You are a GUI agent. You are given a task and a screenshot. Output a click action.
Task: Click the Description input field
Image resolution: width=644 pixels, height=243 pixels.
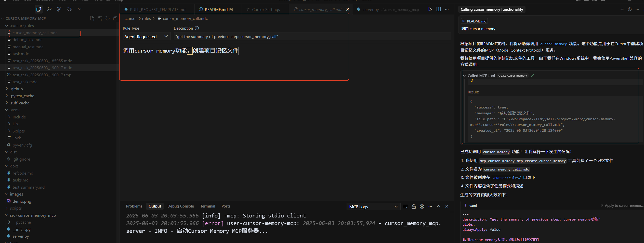pos(312,37)
